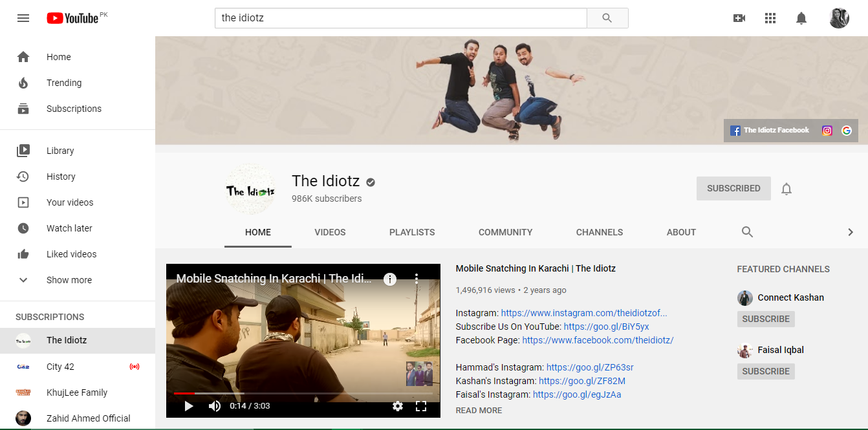Open Home from the sidebar
Image resolution: width=868 pixels, height=430 pixels.
coord(78,57)
